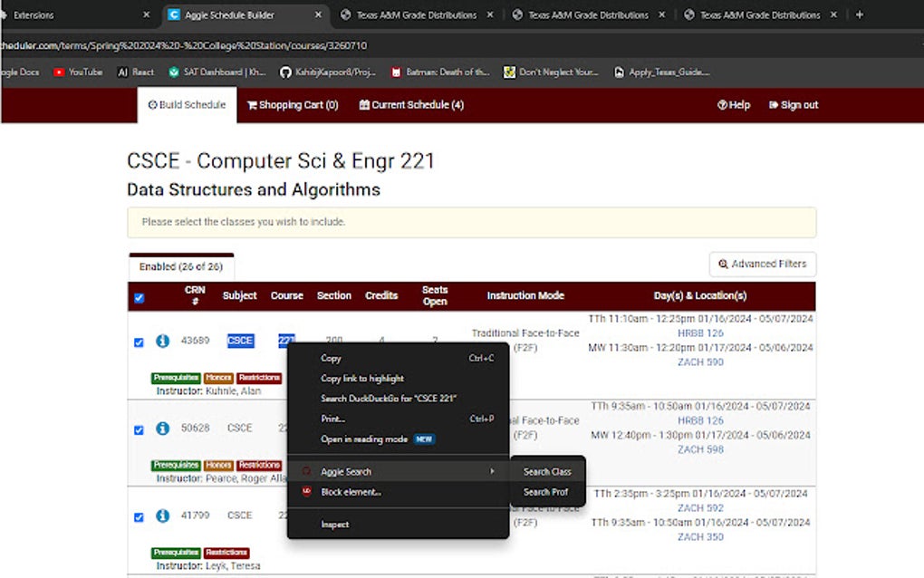Deselect the checkbox for CRN 50628
924x578 pixels.
(x=139, y=427)
